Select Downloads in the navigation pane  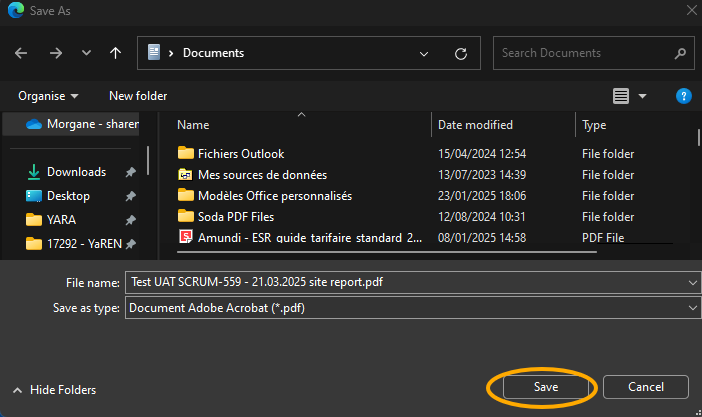(x=76, y=172)
